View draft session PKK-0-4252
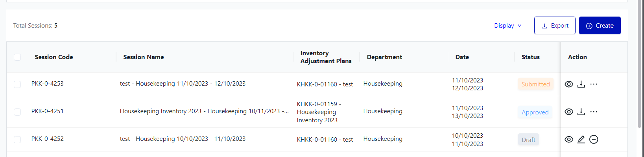The width and height of the screenshot is (644, 157). 569,139
